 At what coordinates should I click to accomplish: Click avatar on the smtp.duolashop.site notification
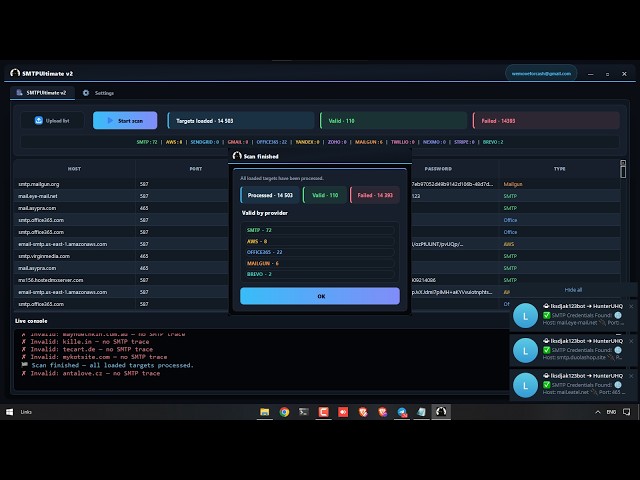point(525,351)
